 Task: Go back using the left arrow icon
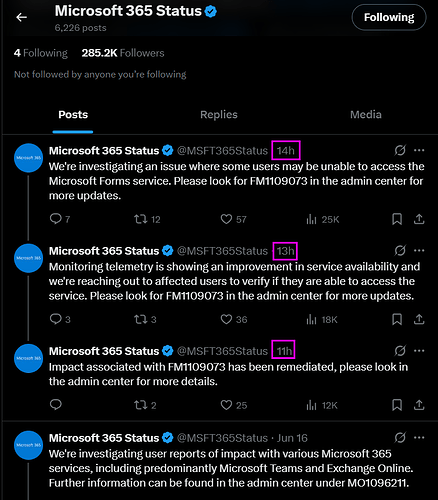point(22,17)
